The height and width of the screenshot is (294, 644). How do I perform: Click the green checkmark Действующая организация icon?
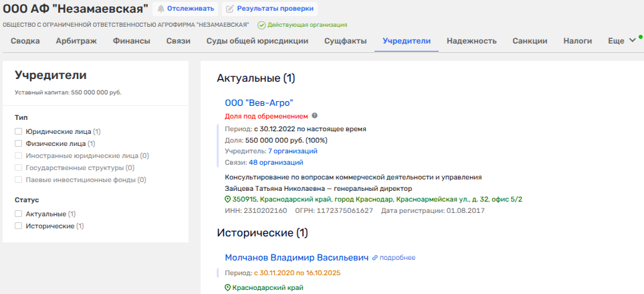click(x=261, y=25)
